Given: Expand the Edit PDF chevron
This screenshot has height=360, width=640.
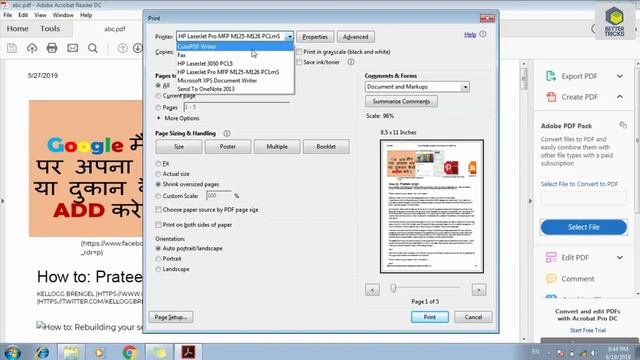Looking at the screenshot, I should click(x=619, y=258).
